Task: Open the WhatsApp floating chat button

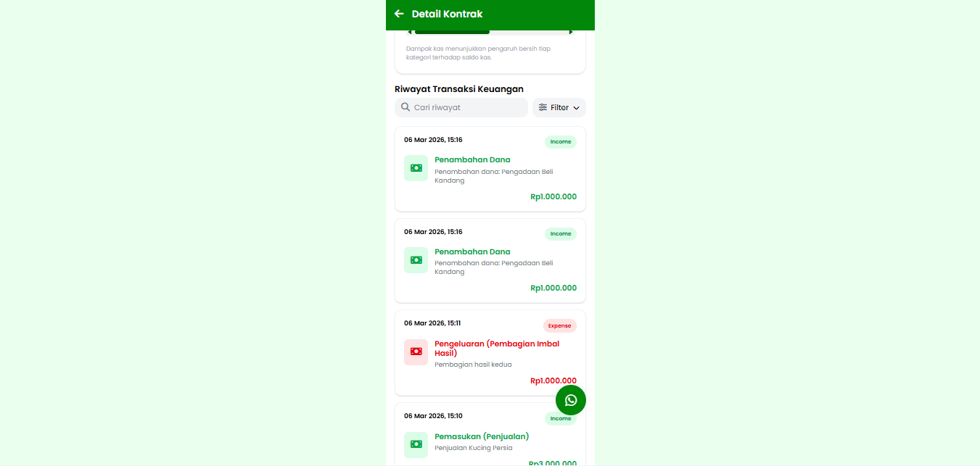Action: click(x=571, y=400)
